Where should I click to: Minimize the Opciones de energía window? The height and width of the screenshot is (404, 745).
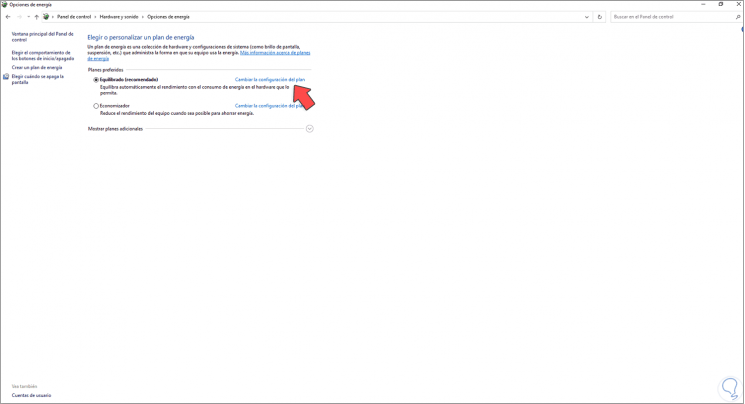[703, 4]
